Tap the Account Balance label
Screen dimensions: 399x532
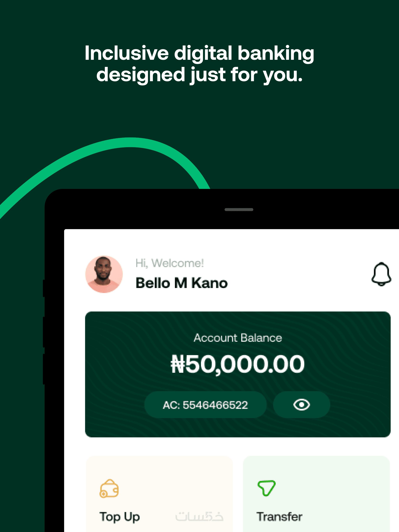[x=238, y=338]
